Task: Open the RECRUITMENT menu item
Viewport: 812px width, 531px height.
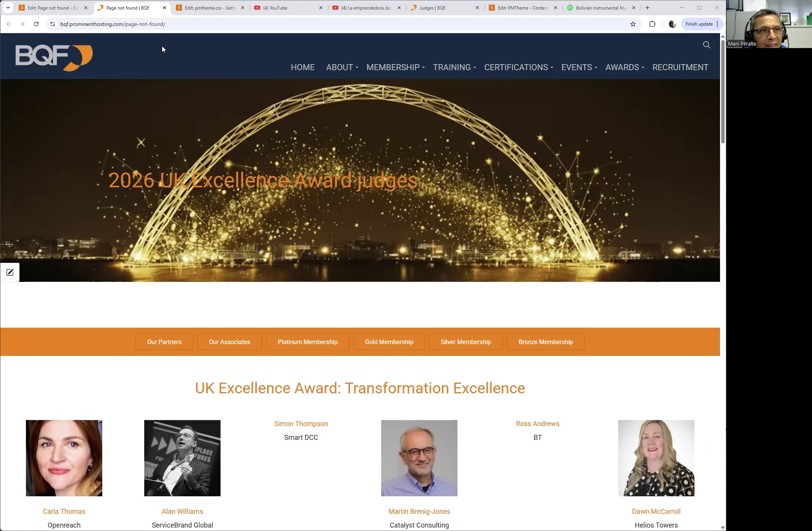Action: pos(680,68)
